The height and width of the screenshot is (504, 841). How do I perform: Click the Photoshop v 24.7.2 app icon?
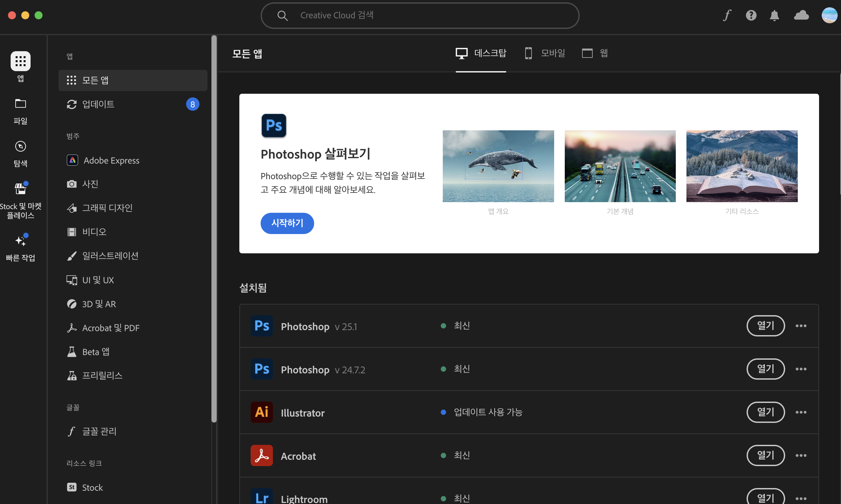(262, 369)
